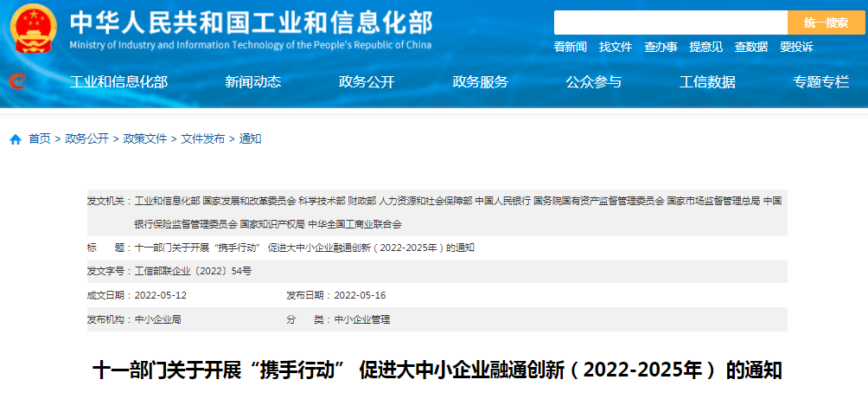Click the red swirl icon in navigation bar
Screen dimensions: 868x399
pyautogui.click(x=16, y=80)
